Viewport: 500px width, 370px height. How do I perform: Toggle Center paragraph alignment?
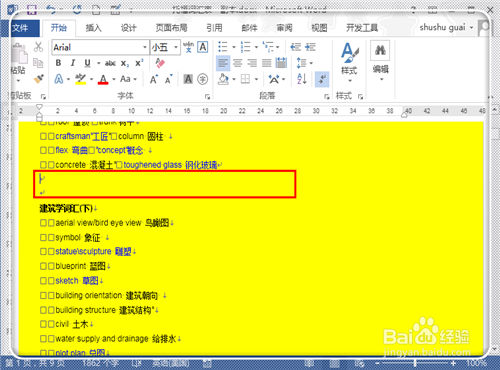pos(238,63)
